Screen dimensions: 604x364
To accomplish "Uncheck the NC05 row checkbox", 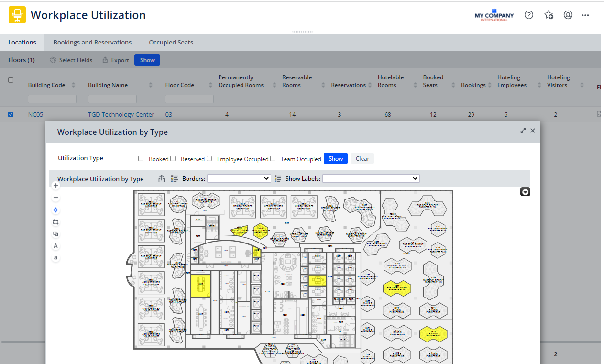I will coord(11,114).
